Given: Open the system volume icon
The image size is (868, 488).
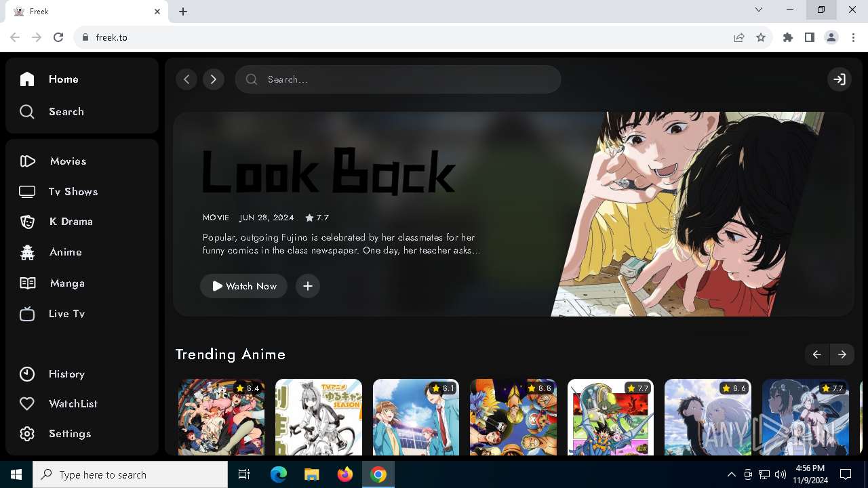Looking at the screenshot, I should pos(781,474).
